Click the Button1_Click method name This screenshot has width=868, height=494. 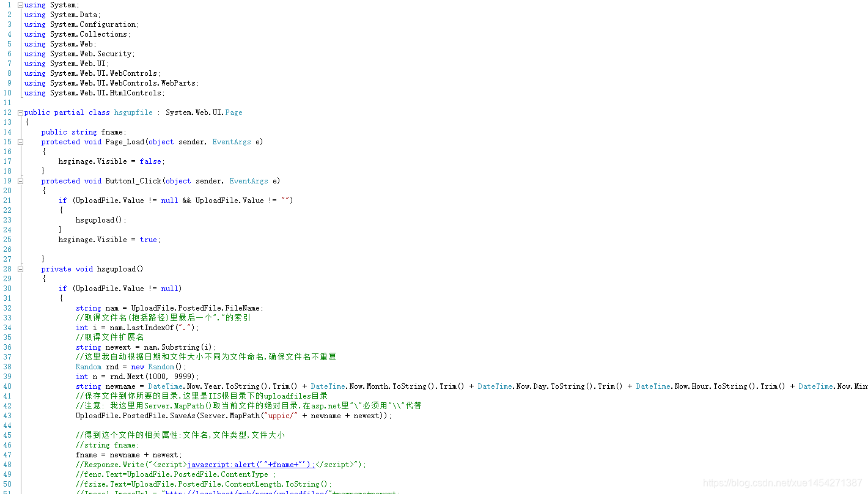[133, 181]
